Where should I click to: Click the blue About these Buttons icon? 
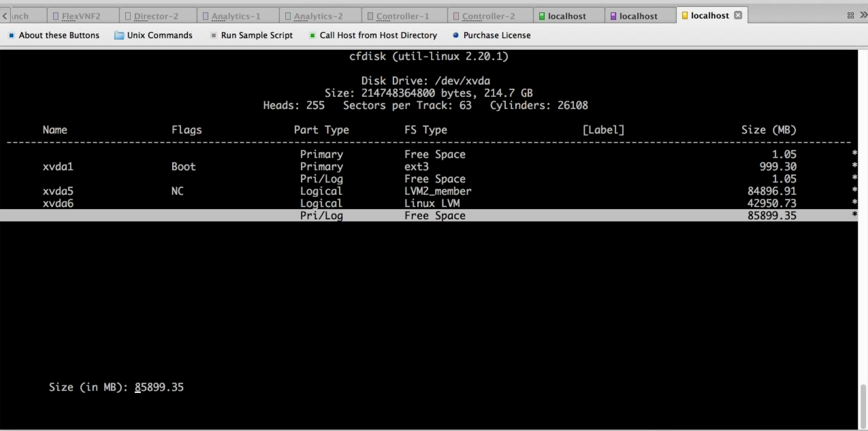pos(12,35)
